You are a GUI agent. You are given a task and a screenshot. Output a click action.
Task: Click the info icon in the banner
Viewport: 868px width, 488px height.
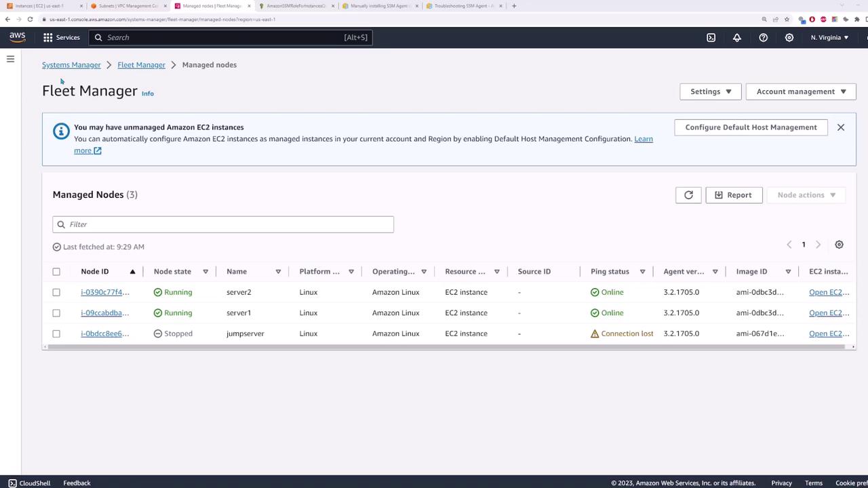coord(61,131)
